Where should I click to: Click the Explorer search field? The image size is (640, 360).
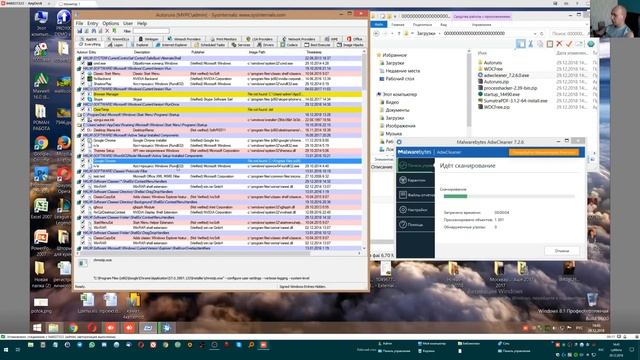[569, 33]
